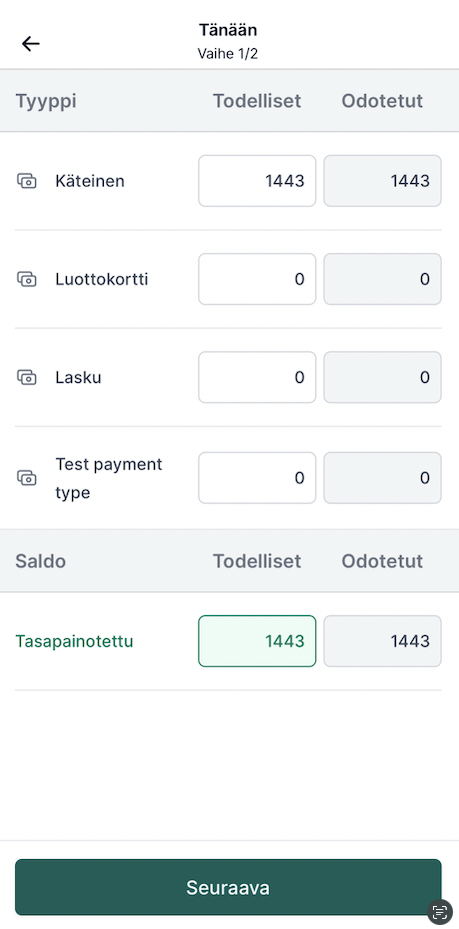Select the Test payment type Odotetut box
This screenshot has height=929, width=459.
click(x=383, y=478)
